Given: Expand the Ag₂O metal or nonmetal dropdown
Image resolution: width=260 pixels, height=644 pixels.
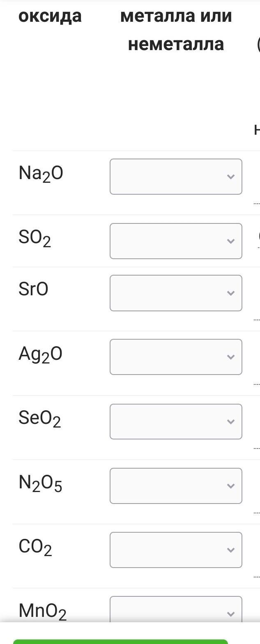Looking at the screenshot, I should (176, 357).
